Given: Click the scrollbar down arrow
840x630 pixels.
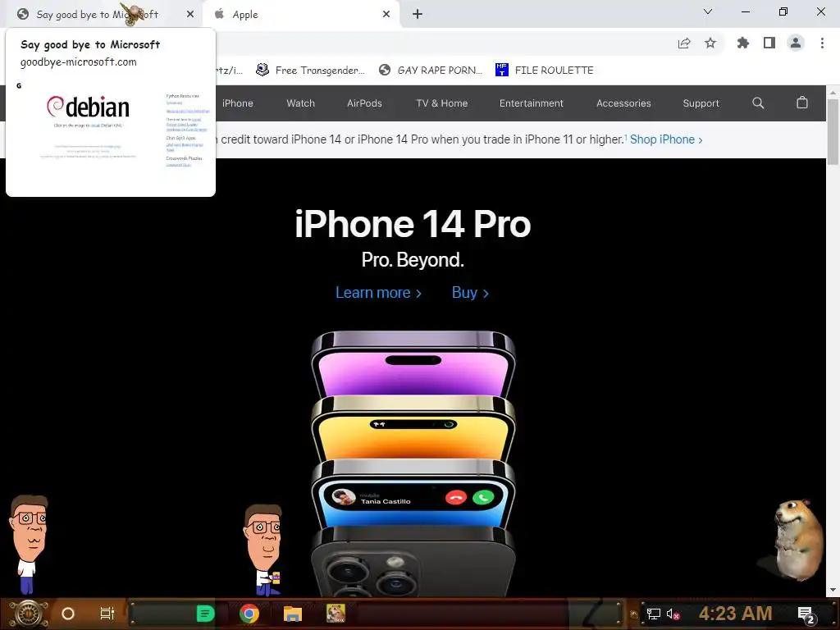Looking at the screenshot, I should click(x=833, y=590).
